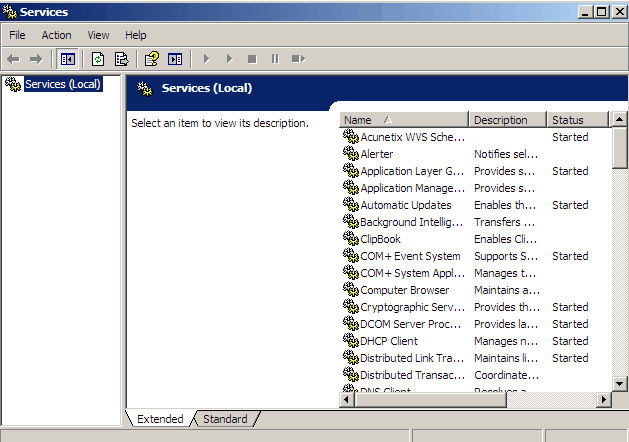Click the 'Transfers ...' description cell

(x=504, y=222)
